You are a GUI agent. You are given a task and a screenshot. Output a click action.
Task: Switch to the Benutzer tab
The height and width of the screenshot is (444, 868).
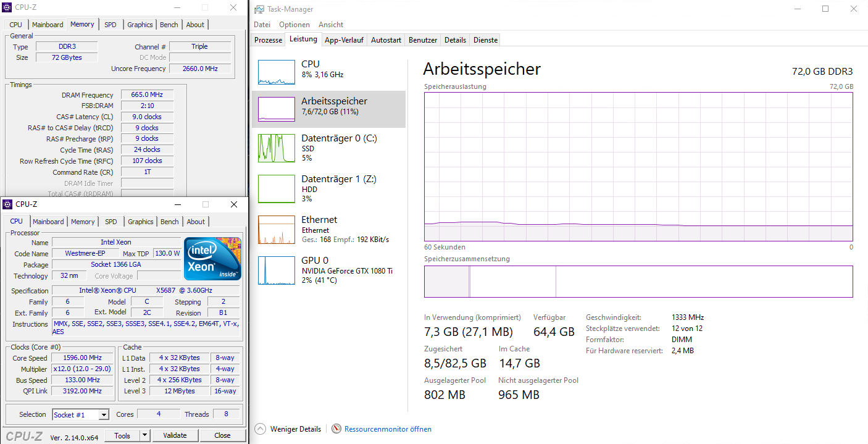(423, 40)
